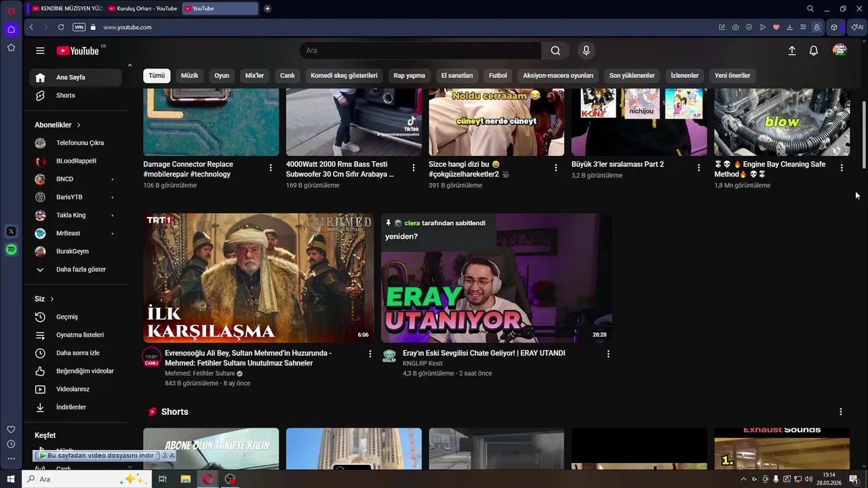Open options for Engine Bay Cleaning short

coord(842,167)
